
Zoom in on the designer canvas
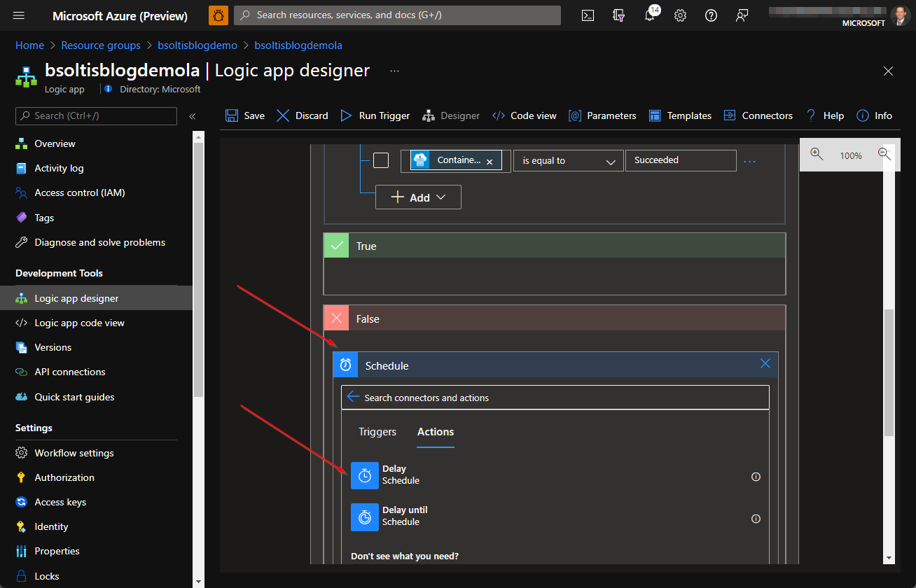coord(816,154)
